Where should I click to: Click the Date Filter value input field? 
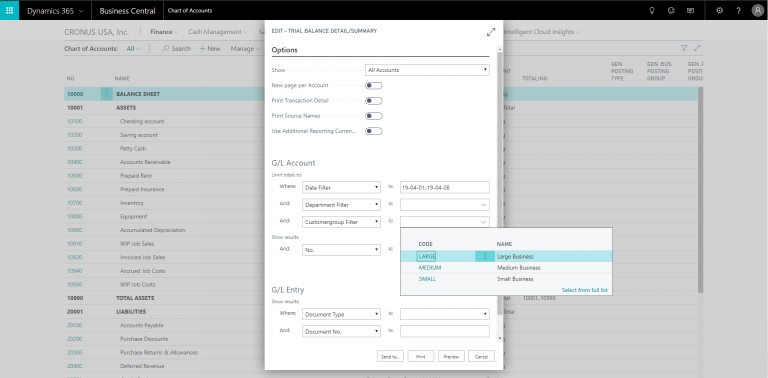(445, 187)
